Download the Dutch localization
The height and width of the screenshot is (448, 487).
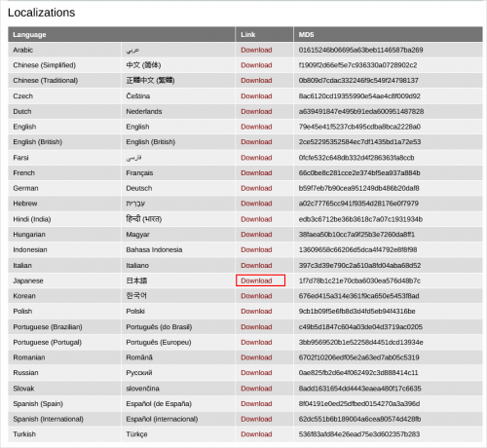click(x=256, y=111)
